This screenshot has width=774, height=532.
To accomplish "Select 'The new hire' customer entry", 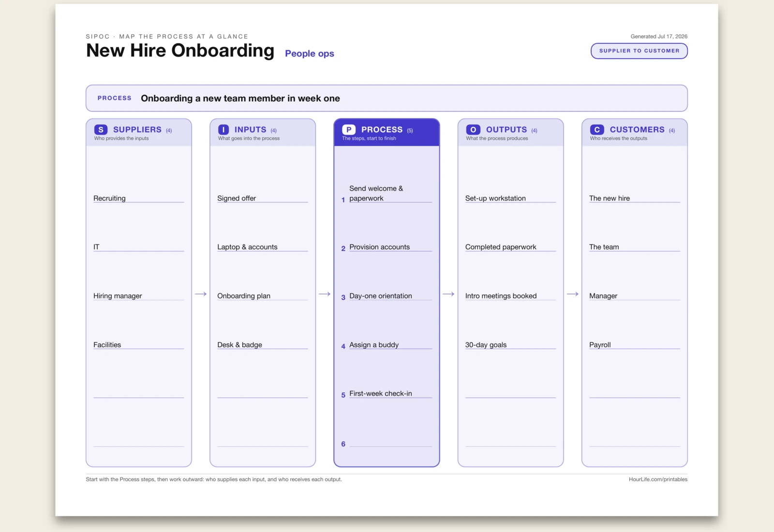I will (610, 198).
